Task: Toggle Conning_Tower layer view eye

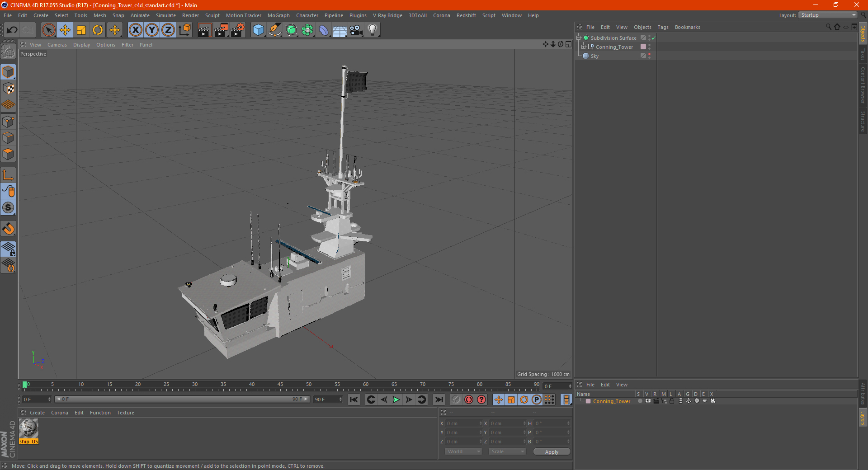Action: (x=648, y=401)
